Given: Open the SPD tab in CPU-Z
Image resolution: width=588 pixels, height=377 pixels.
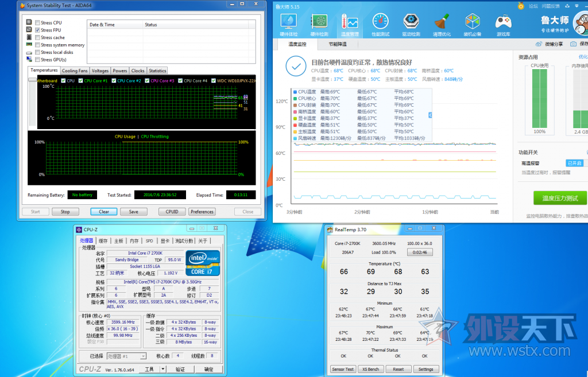Looking at the screenshot, I should 149,240.
